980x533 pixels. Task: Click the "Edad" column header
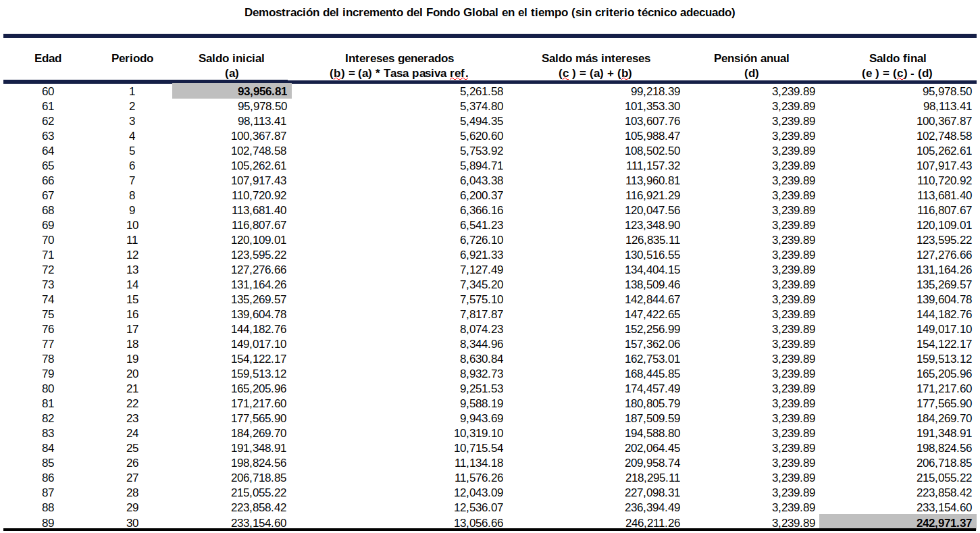48,59
